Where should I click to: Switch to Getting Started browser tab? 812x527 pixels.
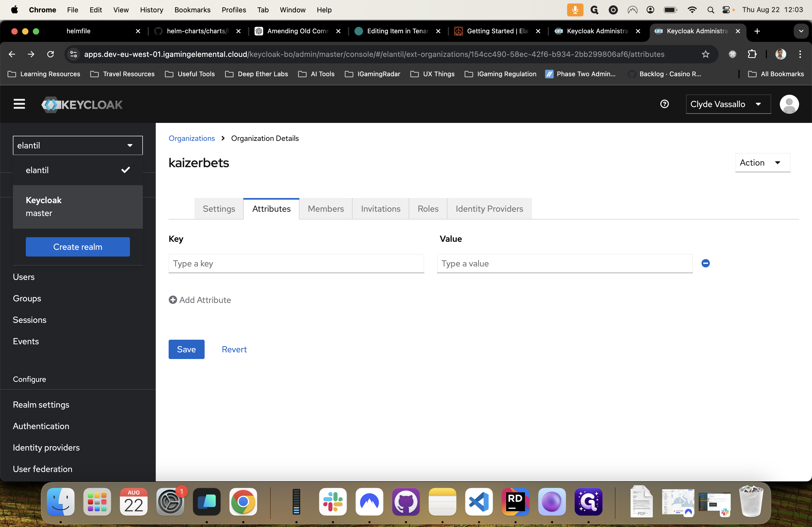(498, 31)
